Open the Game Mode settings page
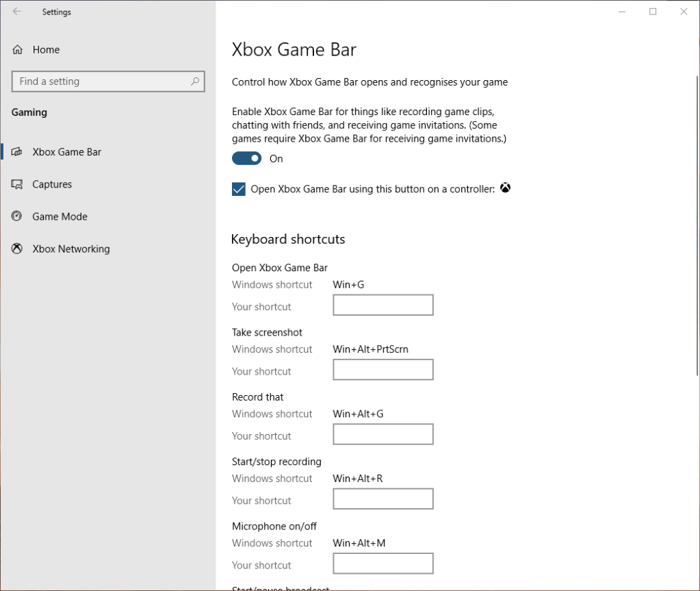This screenshot has height=591, width=700. (60, 216)
